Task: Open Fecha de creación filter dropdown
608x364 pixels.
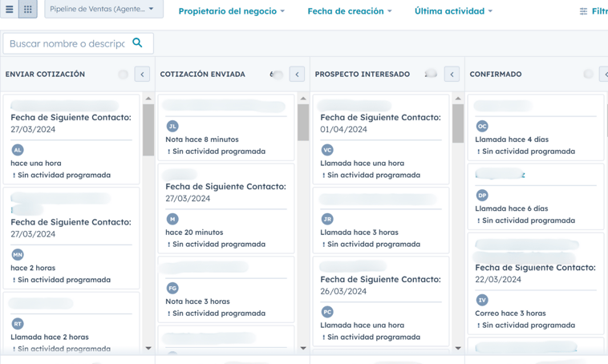Action: coord(350,11)
